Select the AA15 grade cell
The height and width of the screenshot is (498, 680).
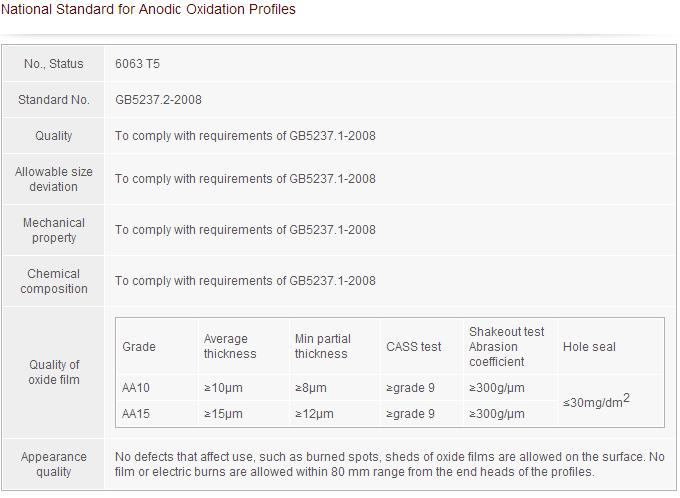click(136, 414)
